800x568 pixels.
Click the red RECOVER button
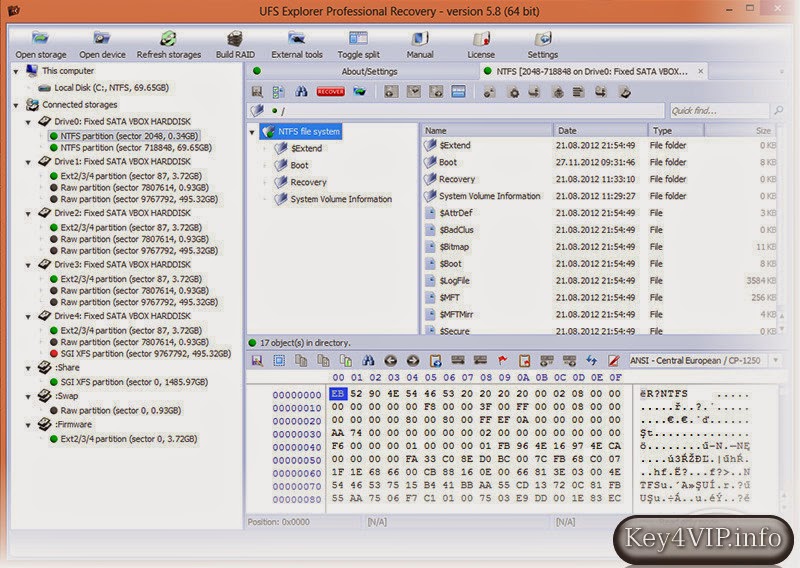coord(331,92)
